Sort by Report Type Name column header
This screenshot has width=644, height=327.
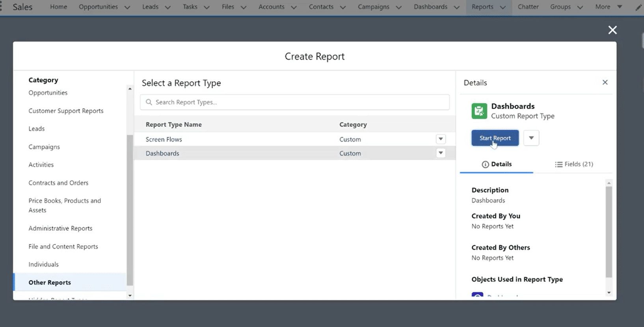[x=174, y=125]
